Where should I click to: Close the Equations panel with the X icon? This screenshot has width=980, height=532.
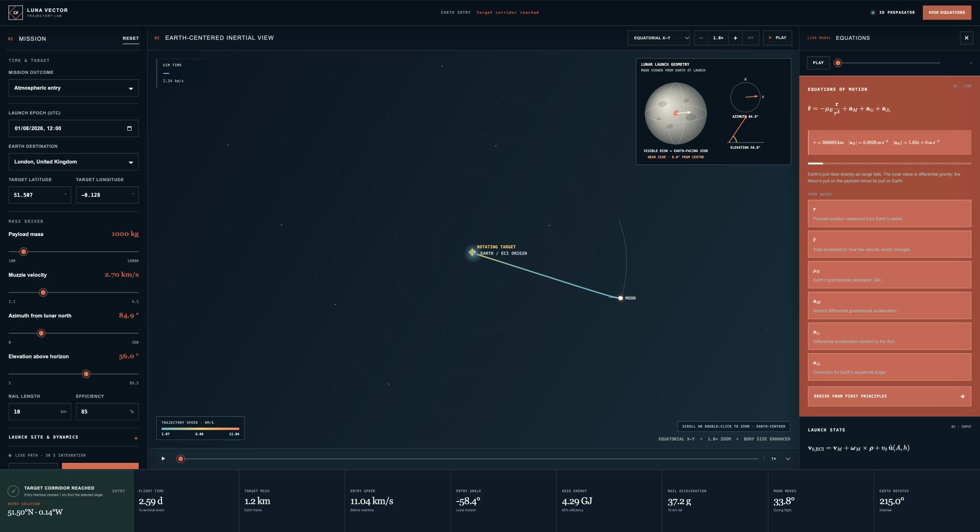966,38
